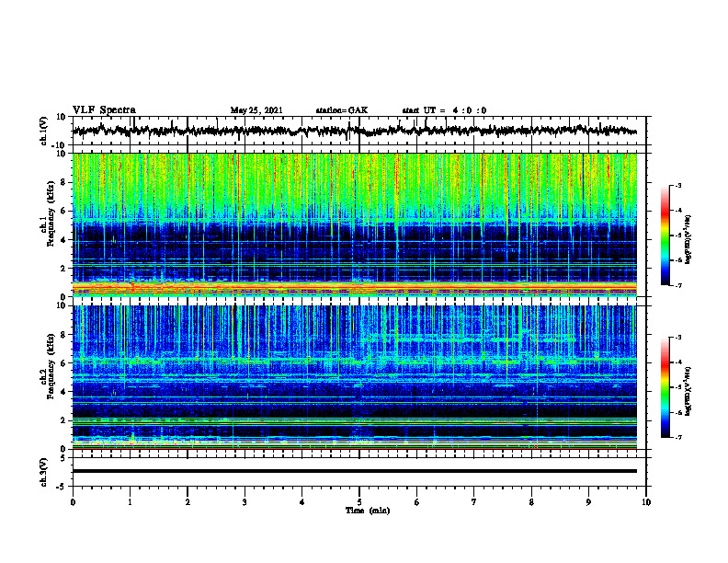Click the time axis tick label "4"

[302, 502]
